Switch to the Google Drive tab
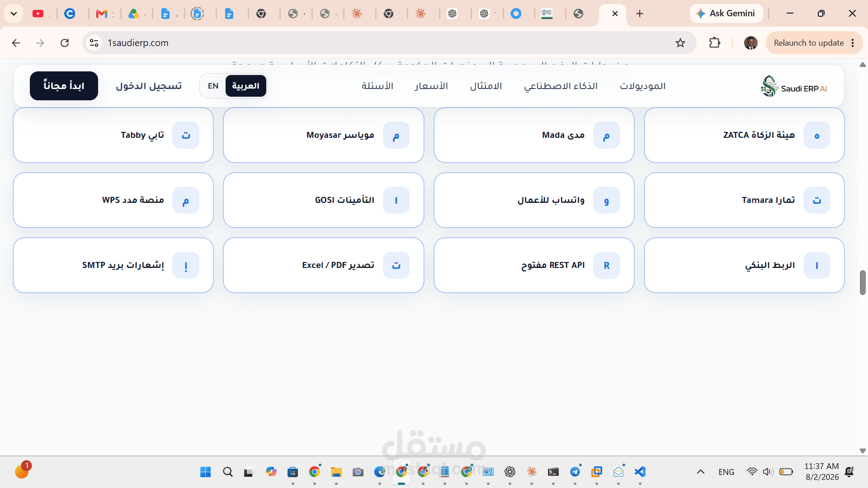 click(x=133, y=14)
